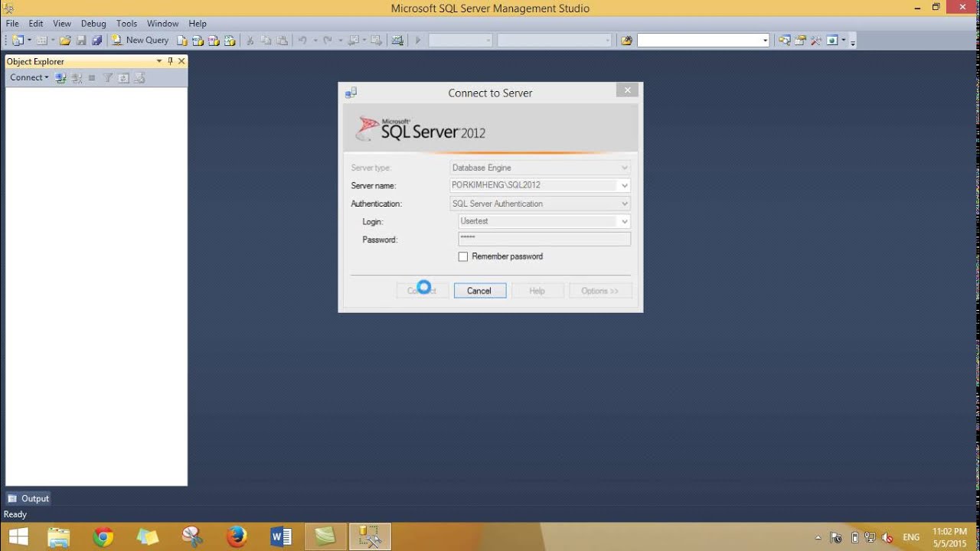This screenshot has height=551, width=980.
Task: Click the Redo arrow icon
Action: coord(328,40)
